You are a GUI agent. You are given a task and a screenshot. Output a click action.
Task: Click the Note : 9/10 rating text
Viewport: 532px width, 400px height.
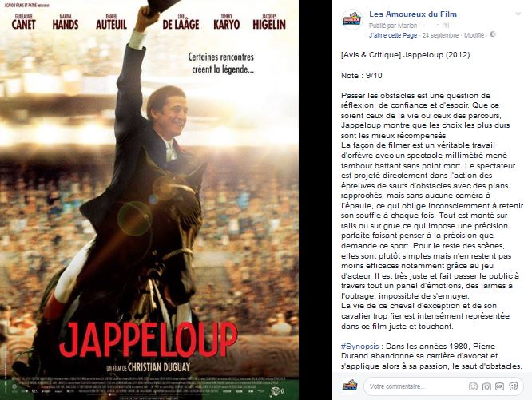pyautogui.click(x=361, y=75)
